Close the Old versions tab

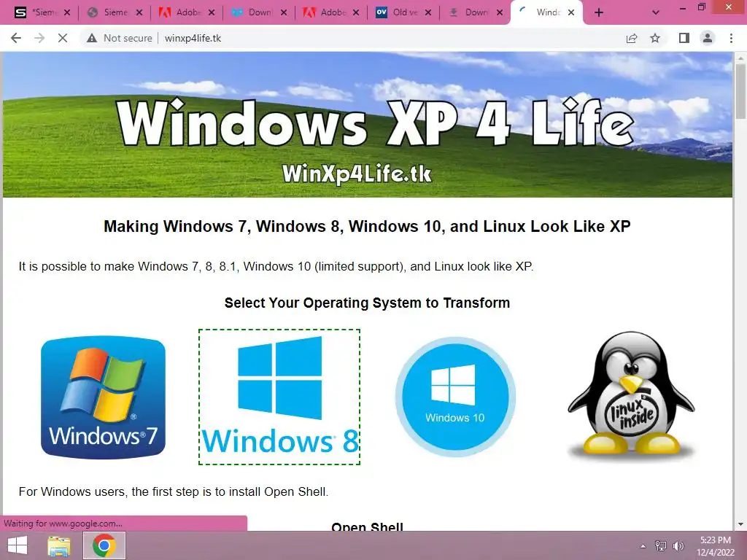428,13
